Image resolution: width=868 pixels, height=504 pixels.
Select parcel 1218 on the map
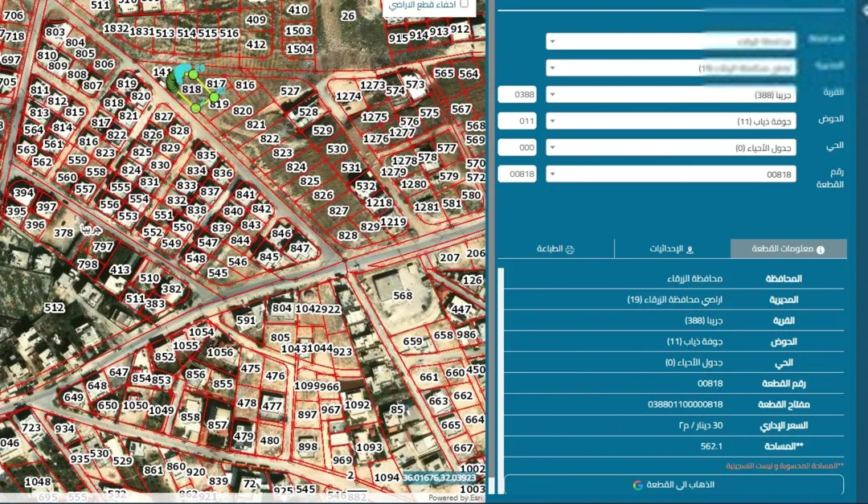coord(379,203)
